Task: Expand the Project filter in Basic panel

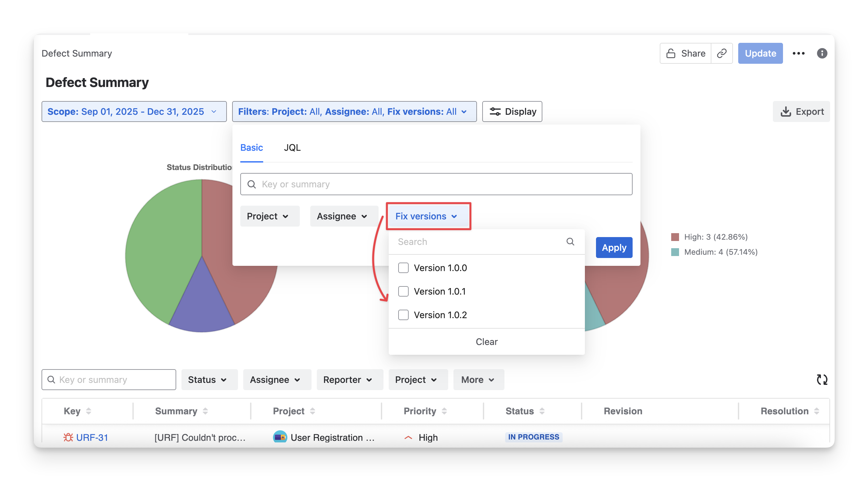Action: tap(269, 216)
